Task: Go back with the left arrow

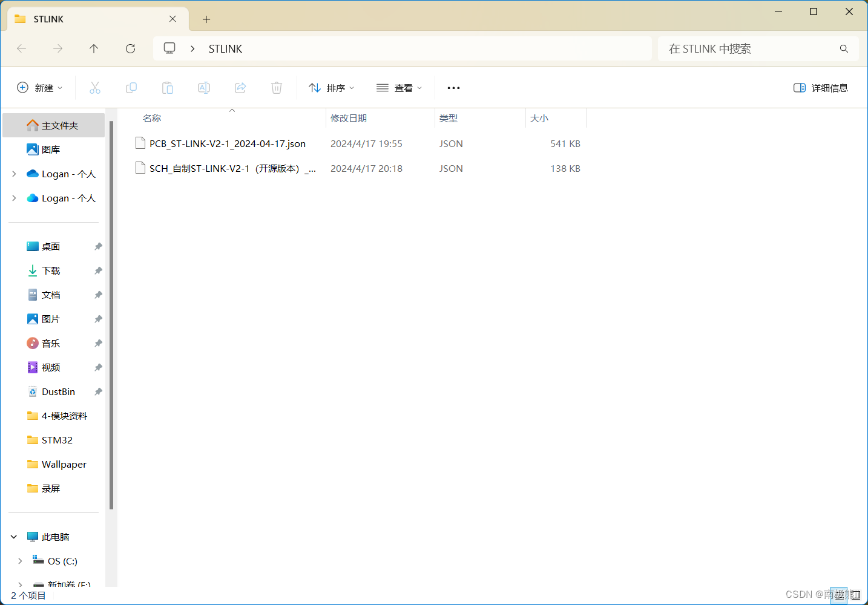Action: (x=22, y=48)
